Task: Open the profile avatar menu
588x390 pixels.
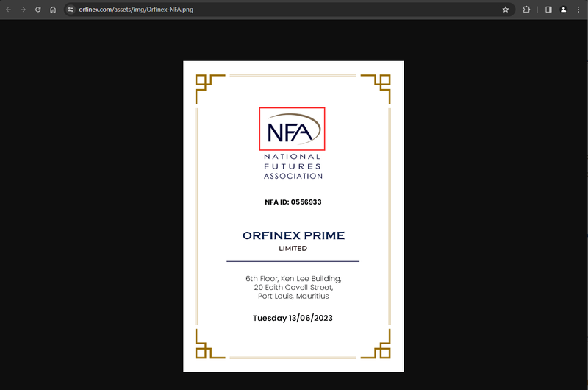Action: [564, 10]
